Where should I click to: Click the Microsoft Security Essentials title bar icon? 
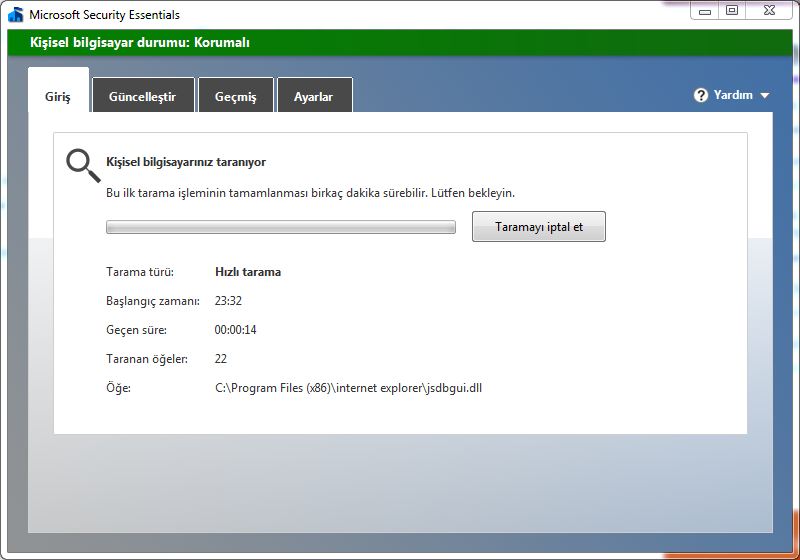[16, 14]
